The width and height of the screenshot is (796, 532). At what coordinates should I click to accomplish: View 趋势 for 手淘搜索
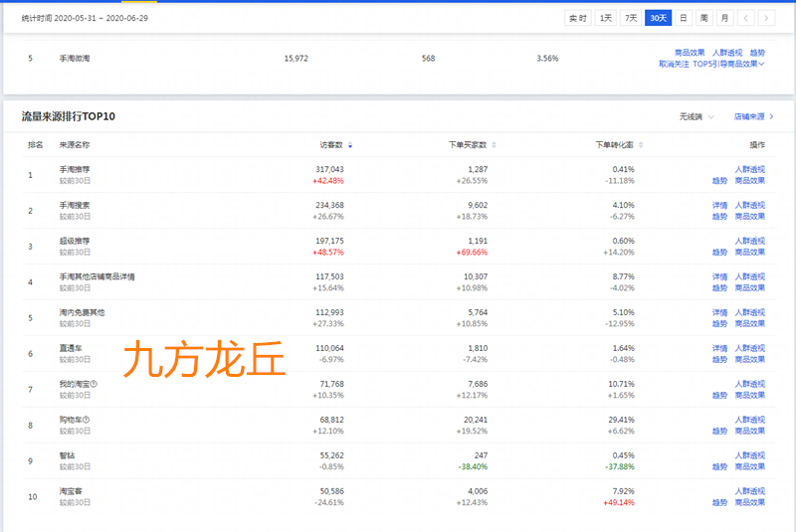[719, 217]
